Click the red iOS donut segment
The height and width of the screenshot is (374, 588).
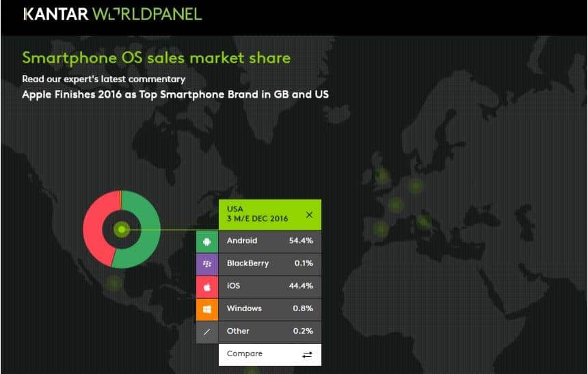click(94, 229)
